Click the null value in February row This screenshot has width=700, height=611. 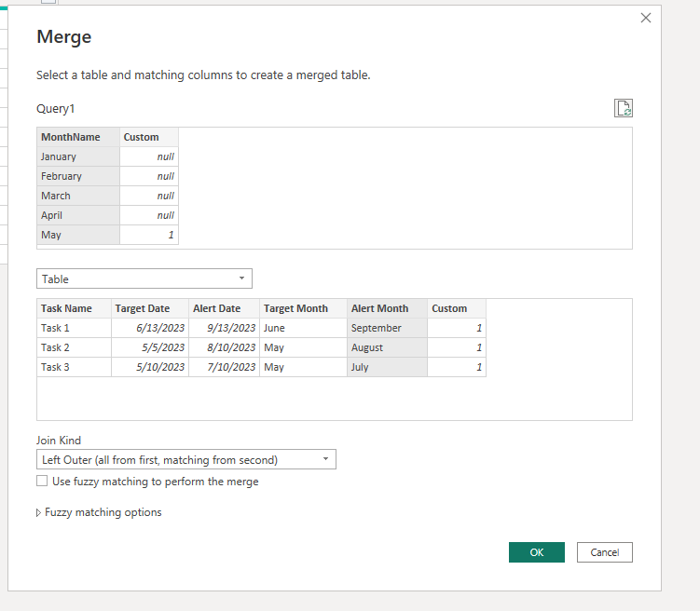(x=149, y=176)
